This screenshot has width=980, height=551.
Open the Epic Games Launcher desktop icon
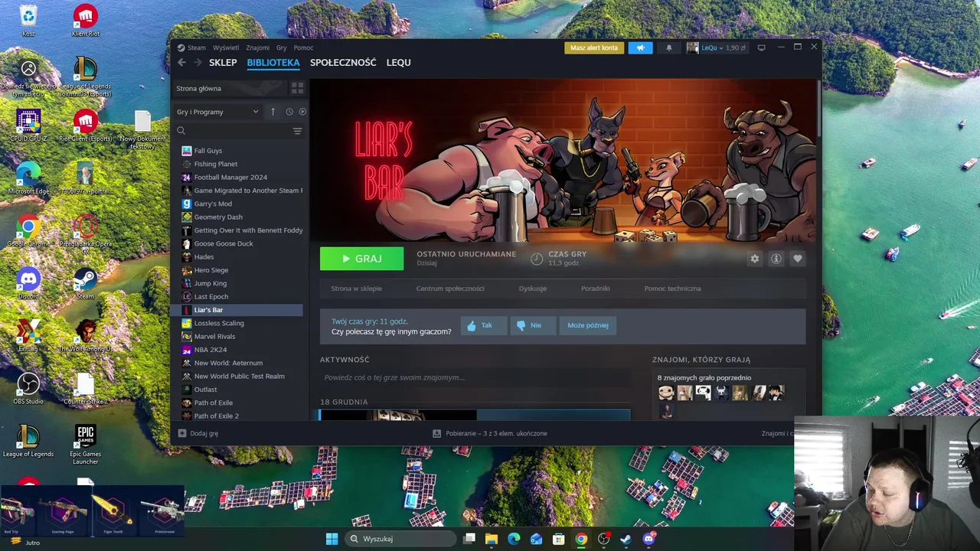[85, 445]
